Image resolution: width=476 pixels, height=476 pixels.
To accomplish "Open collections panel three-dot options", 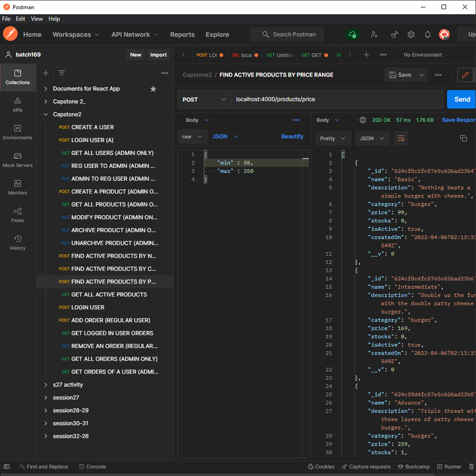I will 165,73.
